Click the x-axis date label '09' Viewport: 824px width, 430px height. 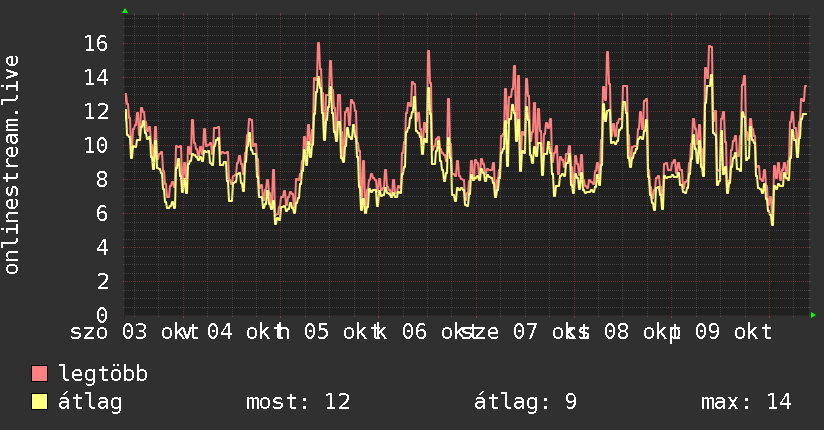coord(707,332)
